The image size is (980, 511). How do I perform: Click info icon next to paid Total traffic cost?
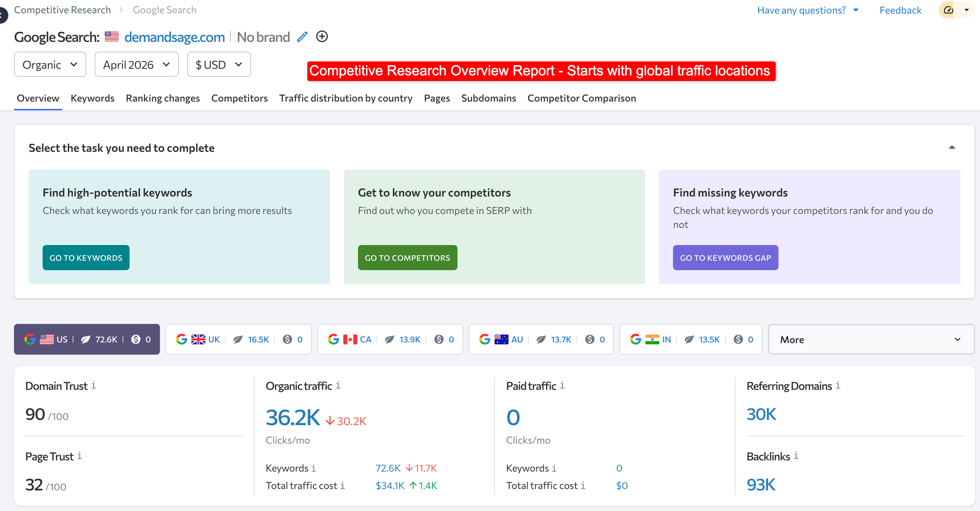tap(583, 486)
